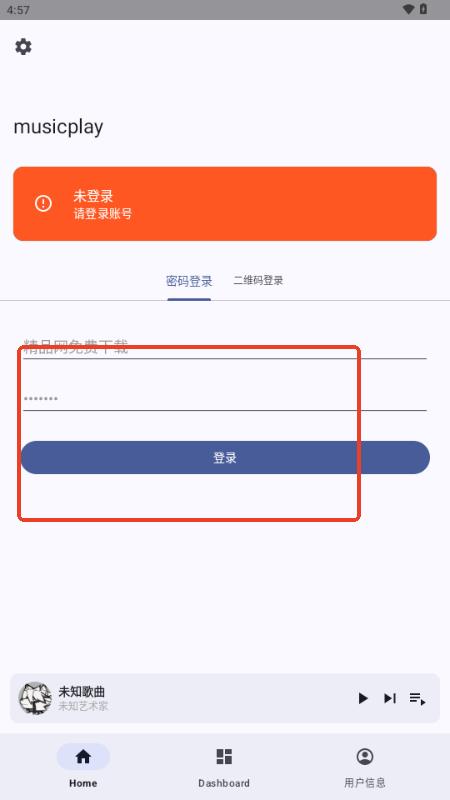Open the playlist queue icon
Image resolution: width=450 pixels, height=800 pixels.
click(x=417, y=698)
